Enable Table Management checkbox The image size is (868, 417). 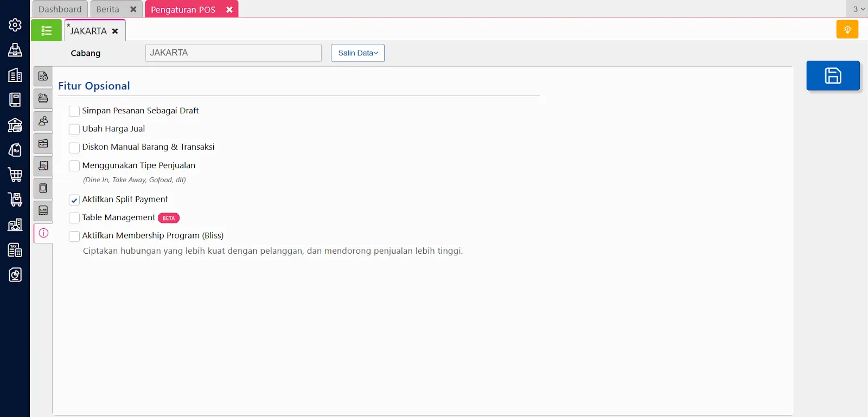point(74,218)
